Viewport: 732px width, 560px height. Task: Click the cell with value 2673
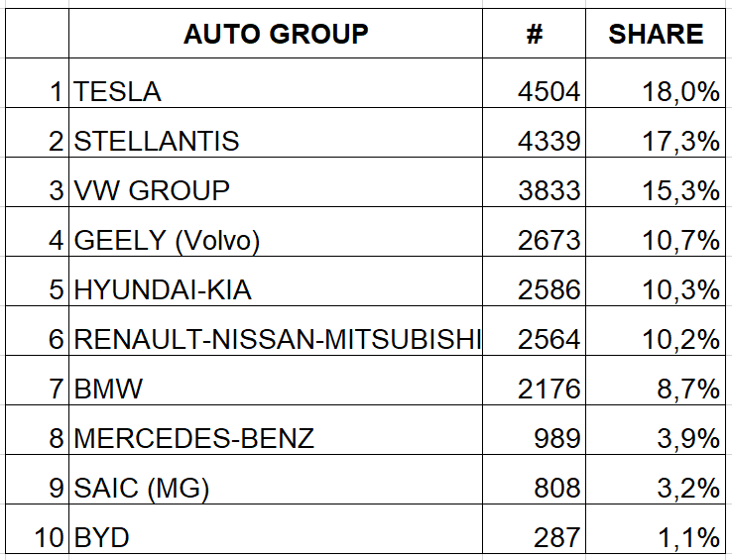pos(534,232)
